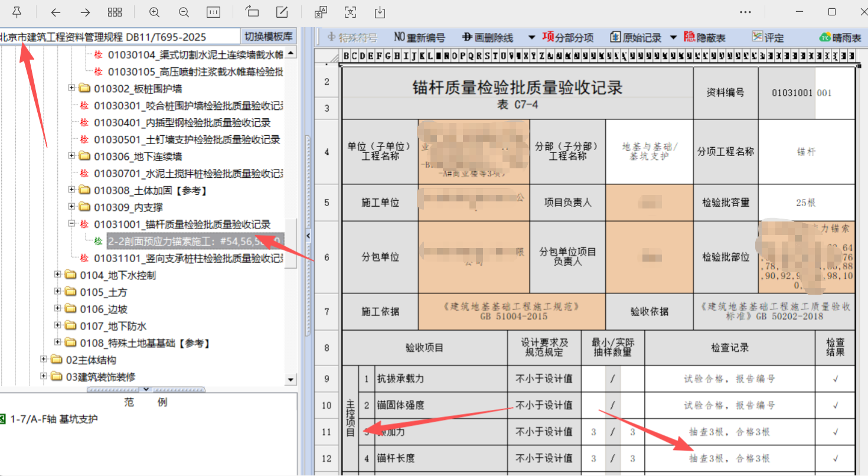Click the 分部分项 toolbar button

pos(568,37)
